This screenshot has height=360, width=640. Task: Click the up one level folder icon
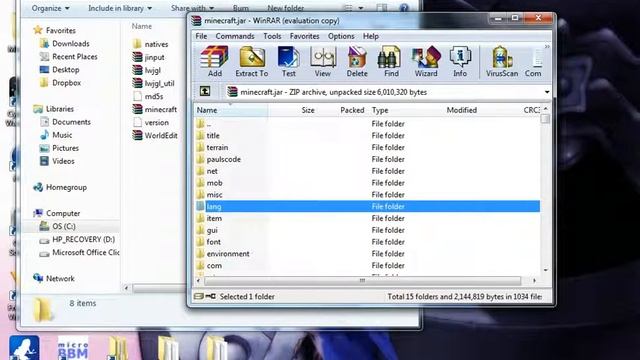(205, 91)
